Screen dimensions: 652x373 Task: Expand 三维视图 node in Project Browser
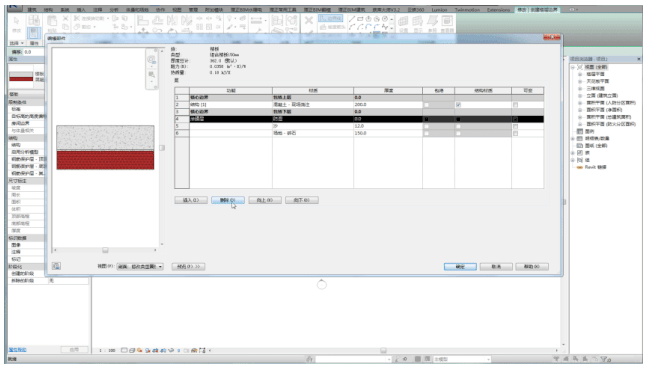coord(580,88)
